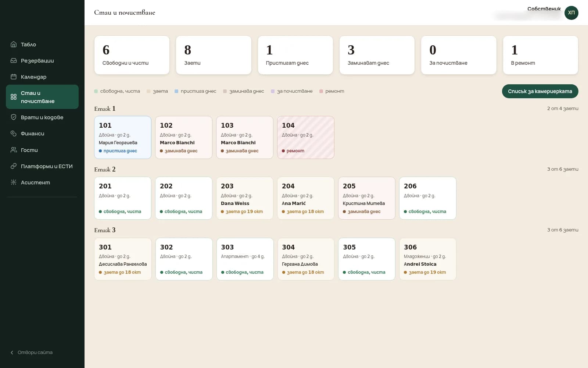Open Календар from the sidebar

[x=42, y=77]
